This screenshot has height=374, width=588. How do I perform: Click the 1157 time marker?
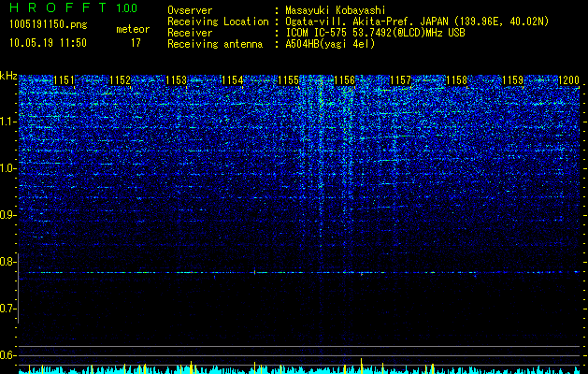[x=400, y=80]
